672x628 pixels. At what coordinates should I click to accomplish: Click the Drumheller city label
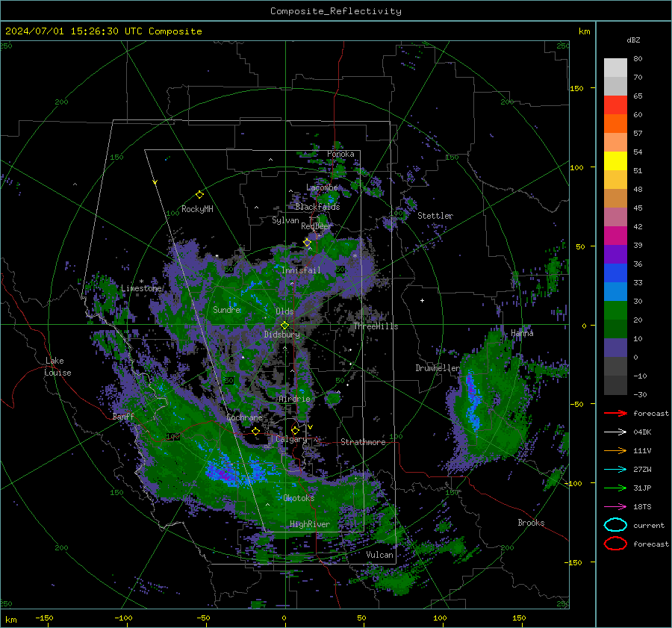(x=438, y=368)
